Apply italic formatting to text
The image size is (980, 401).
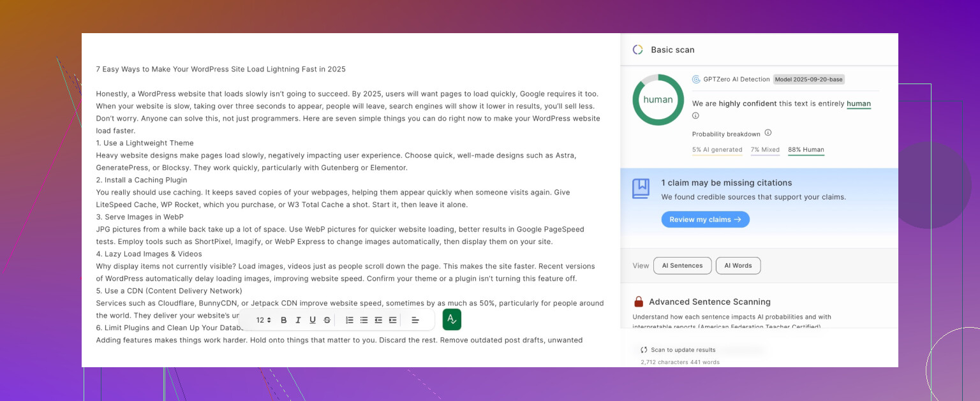pos(298,320)
